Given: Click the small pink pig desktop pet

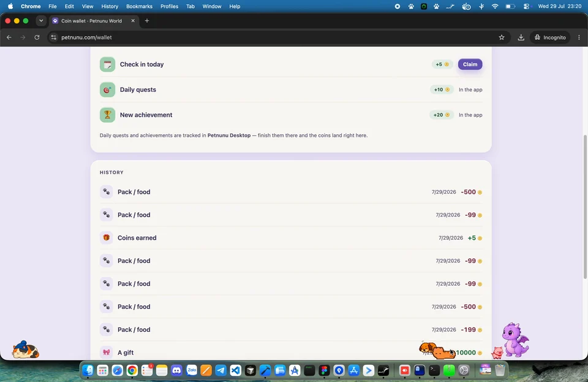Looking at the screenshot, I should pyautogui.click(x=497, y=353).
